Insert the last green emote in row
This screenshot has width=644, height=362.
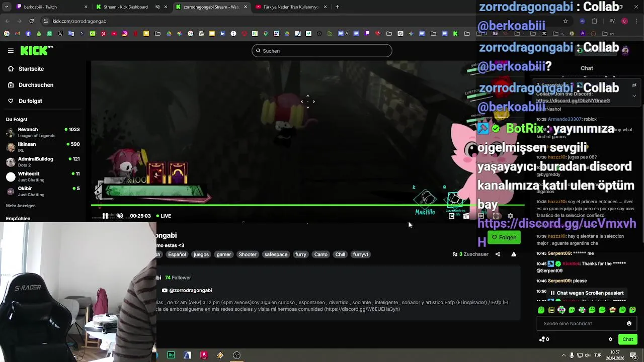coord(632,310)
